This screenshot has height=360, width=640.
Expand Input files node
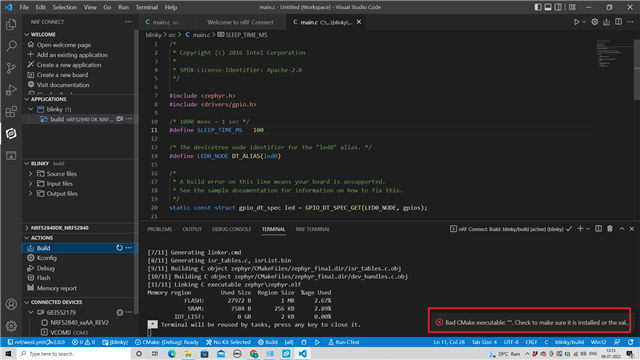click(x=31, y=184)
